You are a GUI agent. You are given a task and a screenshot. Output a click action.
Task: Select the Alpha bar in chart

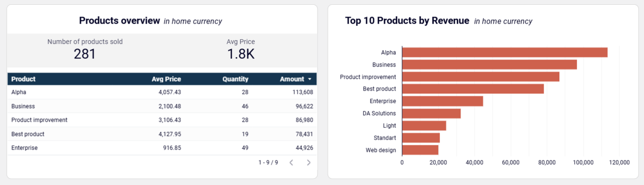(505, 52)
